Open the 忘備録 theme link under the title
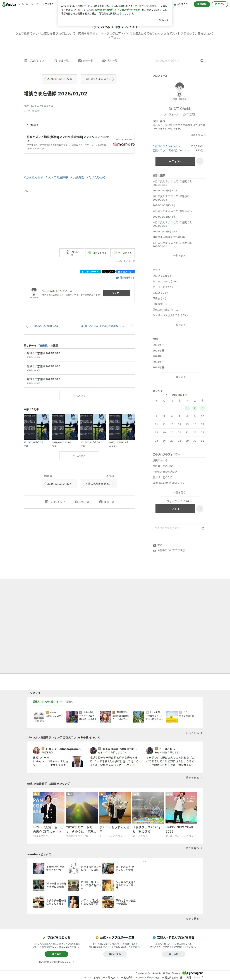Screen dimensions: 230x980 (x=36, y=111)
